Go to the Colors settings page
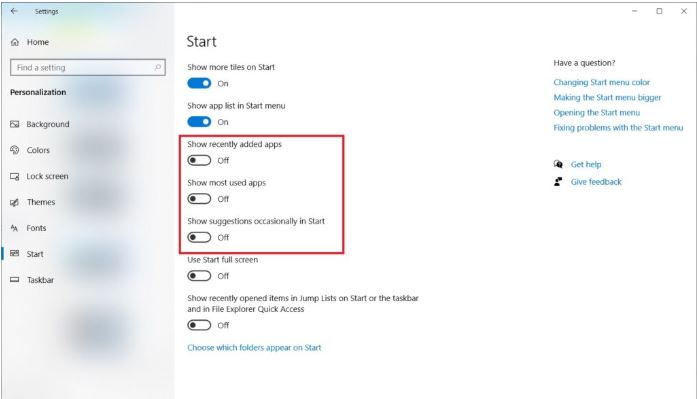The image size is (697, 399). [38, 150]
